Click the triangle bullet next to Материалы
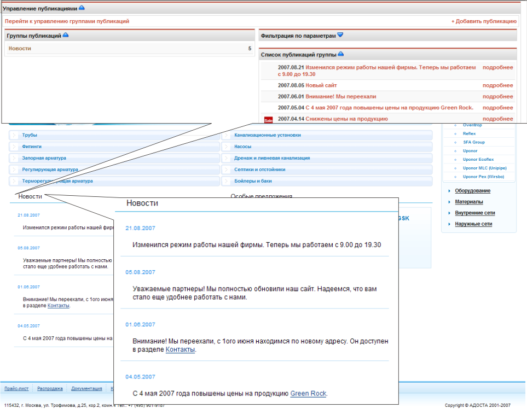Image resolution: width=527 pixels, height=420 pixels. (x=449, y=202)
